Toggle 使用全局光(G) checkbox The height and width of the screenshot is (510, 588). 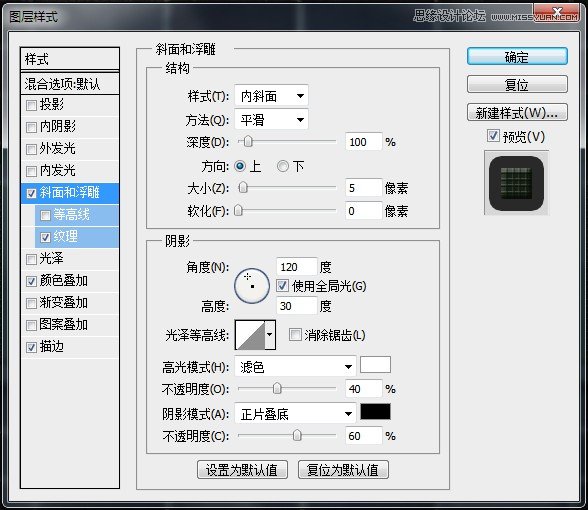[x=282, y=286]
